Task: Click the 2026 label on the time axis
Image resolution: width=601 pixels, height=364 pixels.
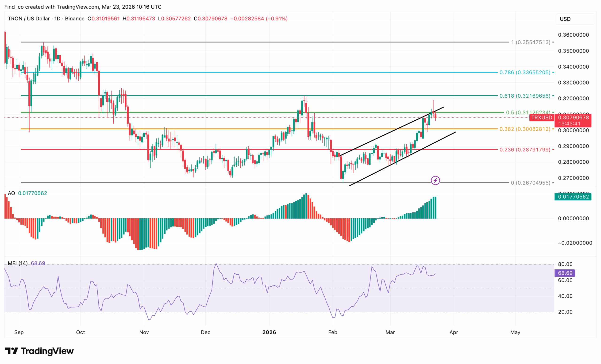Action: pyautogui.click(x=269, y=332)
